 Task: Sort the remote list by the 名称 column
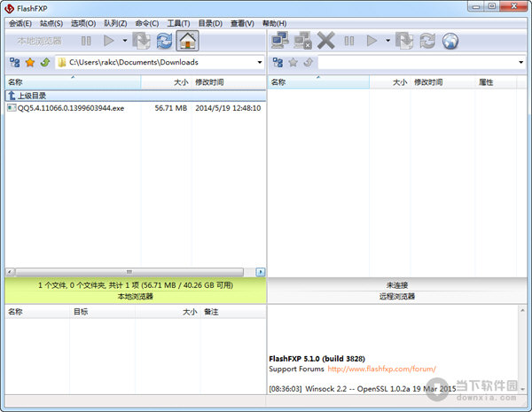pos(318,82)
